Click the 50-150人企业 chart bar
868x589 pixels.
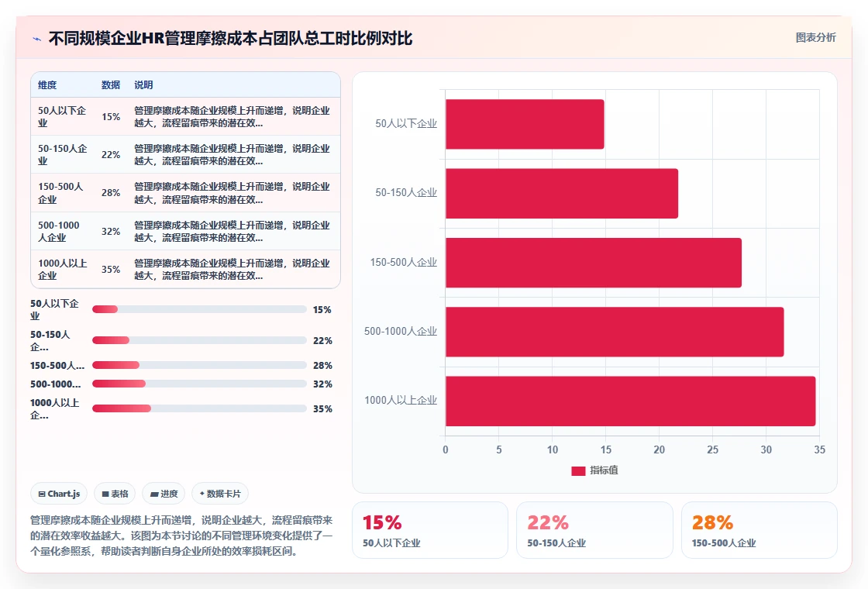coord(562,193)
